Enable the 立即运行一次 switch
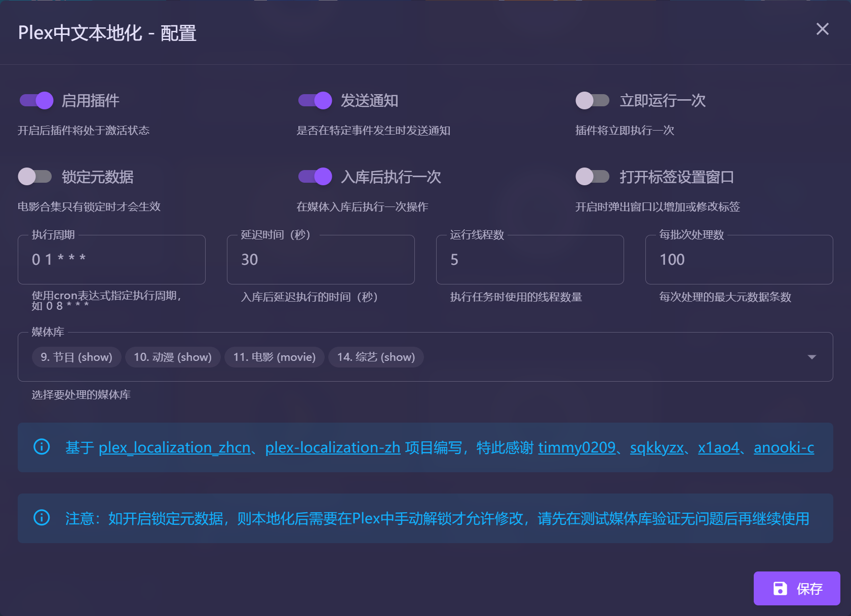This screenshot has width=851, height=616. (593, 100)
